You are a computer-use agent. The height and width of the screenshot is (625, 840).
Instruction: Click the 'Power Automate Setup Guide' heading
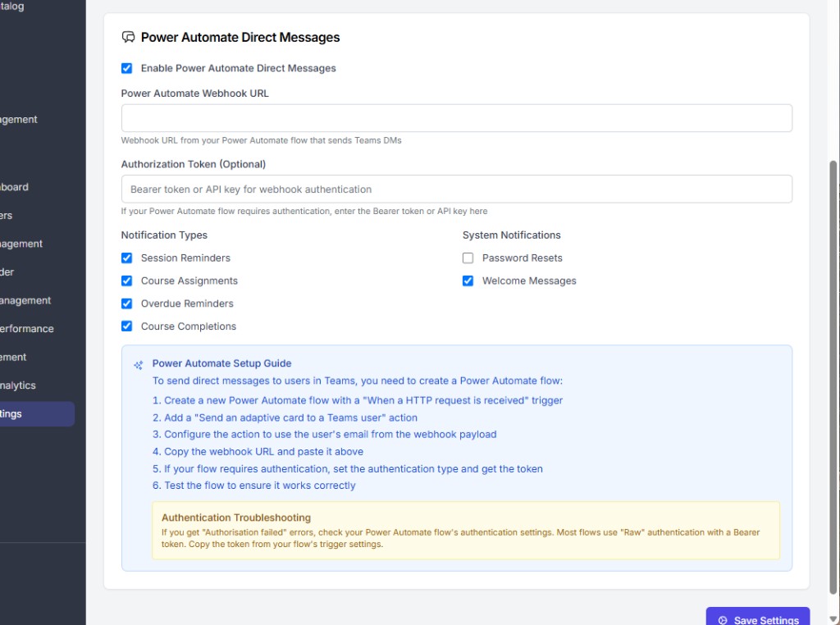point(221,363)
